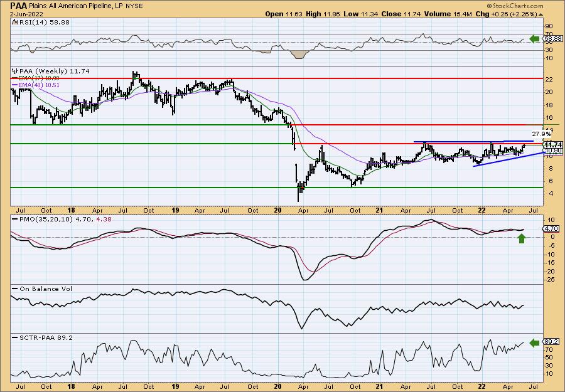565x392 pixels.
Task: Click the 90 level on RSI axis
Action: tap(549, 26)
